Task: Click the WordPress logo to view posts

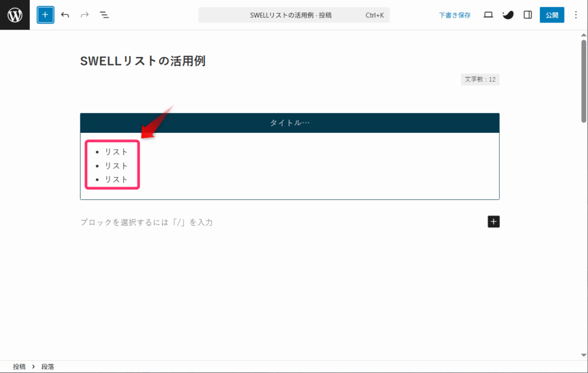Action: coord(14,15)
